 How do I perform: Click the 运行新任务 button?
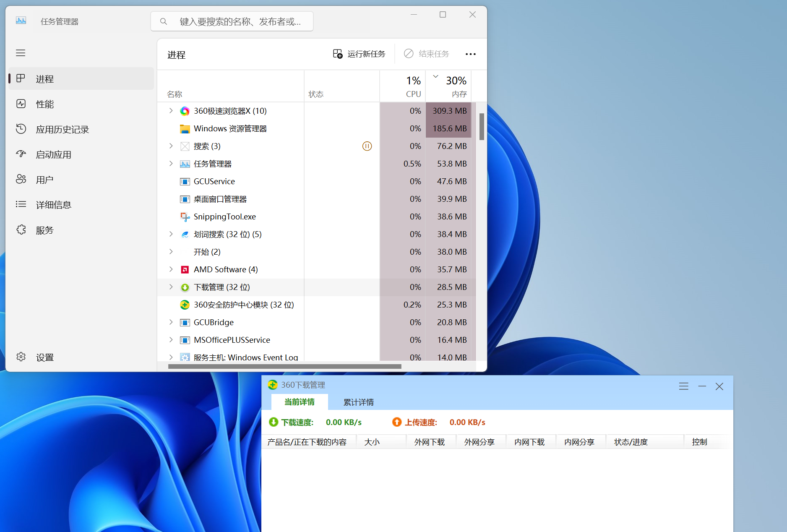pos(359,54)
